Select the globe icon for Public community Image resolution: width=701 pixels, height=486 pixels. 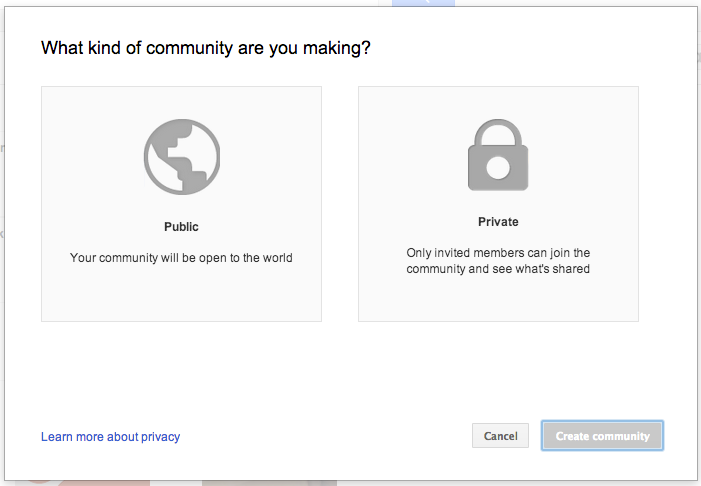point(182,157)
